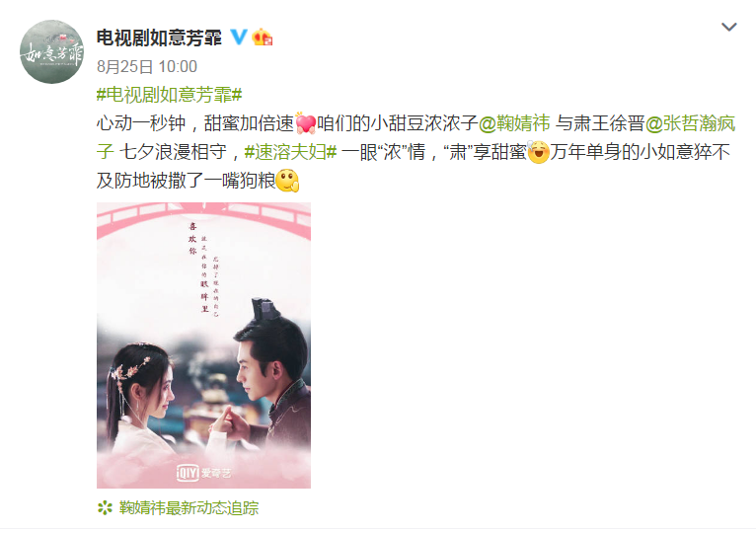
Task: Click the 如意芳霏 round profile avatar
Action: (51, 51)
